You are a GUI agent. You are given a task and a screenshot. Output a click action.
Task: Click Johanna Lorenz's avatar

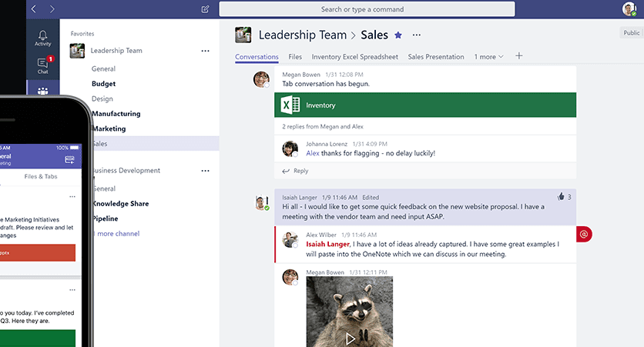click(x=290, y=149)
